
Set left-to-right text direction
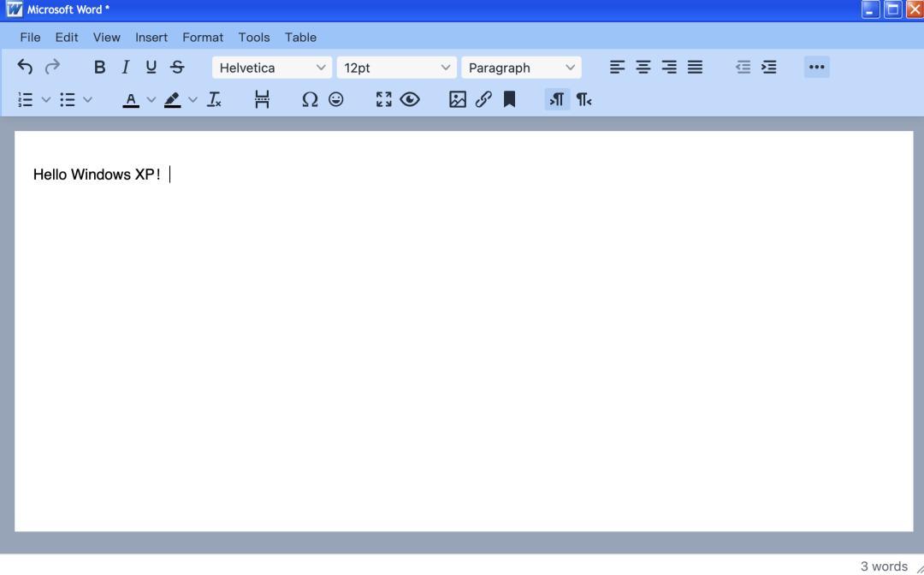(558, 99)
